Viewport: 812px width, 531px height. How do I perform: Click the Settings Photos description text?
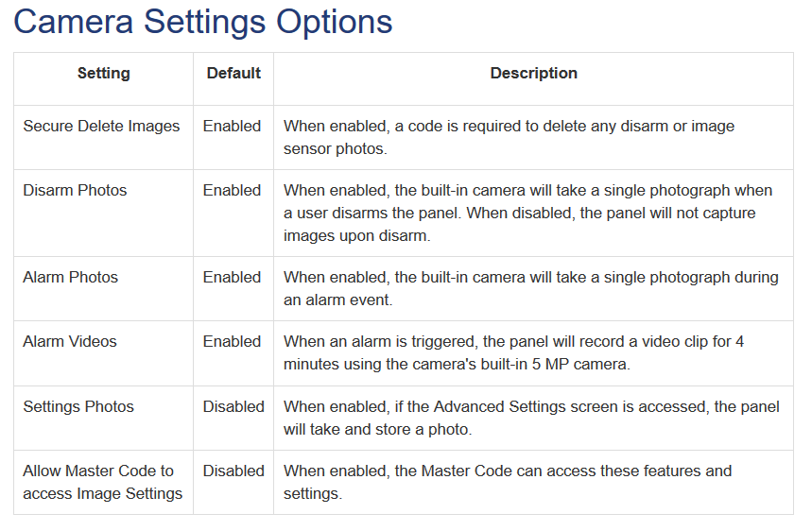[x=531, y=418]
